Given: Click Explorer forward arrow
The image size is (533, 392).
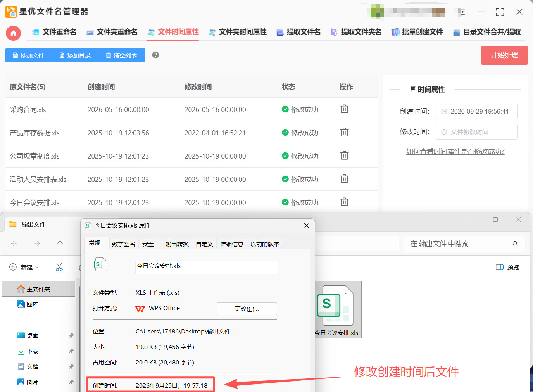Looking at the screenshot, I should coord(37,243).
